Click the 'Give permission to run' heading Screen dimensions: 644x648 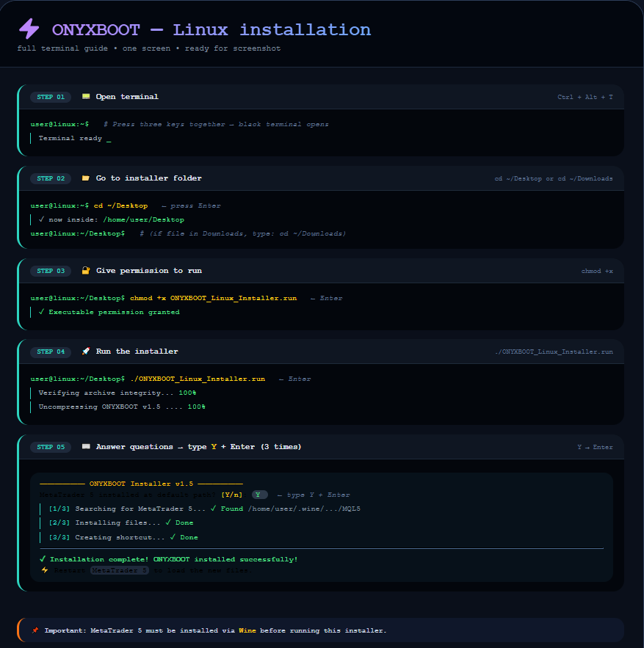(149, 271)
